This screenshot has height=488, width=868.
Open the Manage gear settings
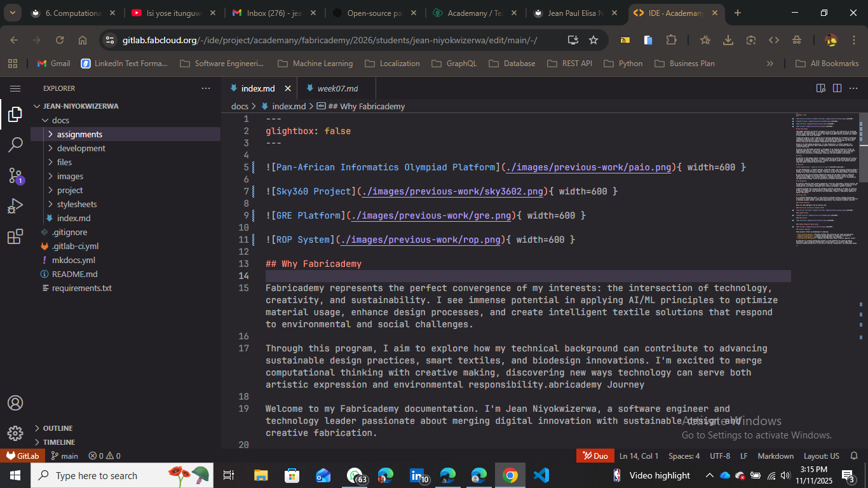click(x=15, y=433)
